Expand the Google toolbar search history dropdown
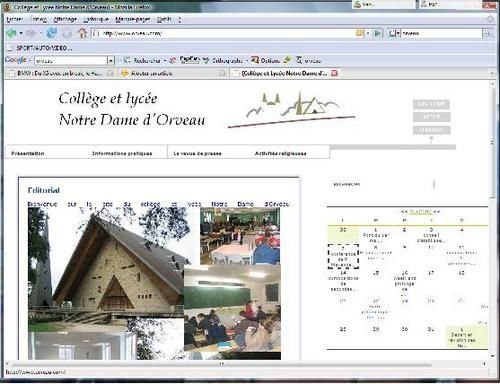 111,61
